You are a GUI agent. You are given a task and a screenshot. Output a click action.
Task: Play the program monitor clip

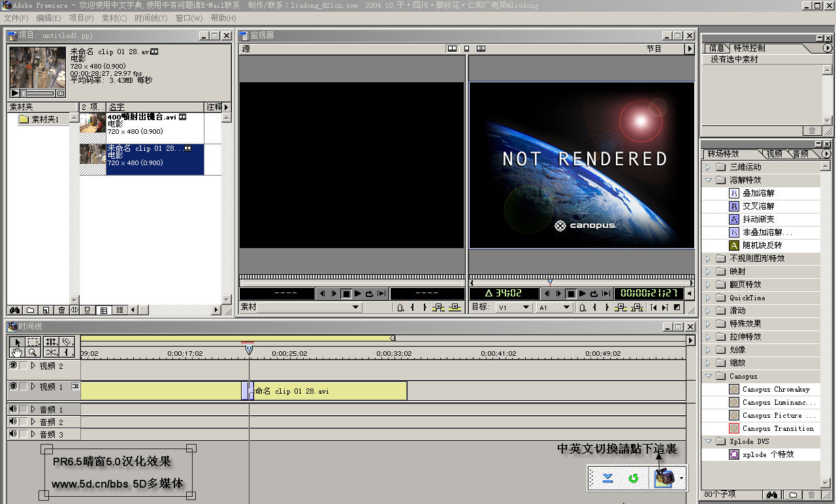583,294
